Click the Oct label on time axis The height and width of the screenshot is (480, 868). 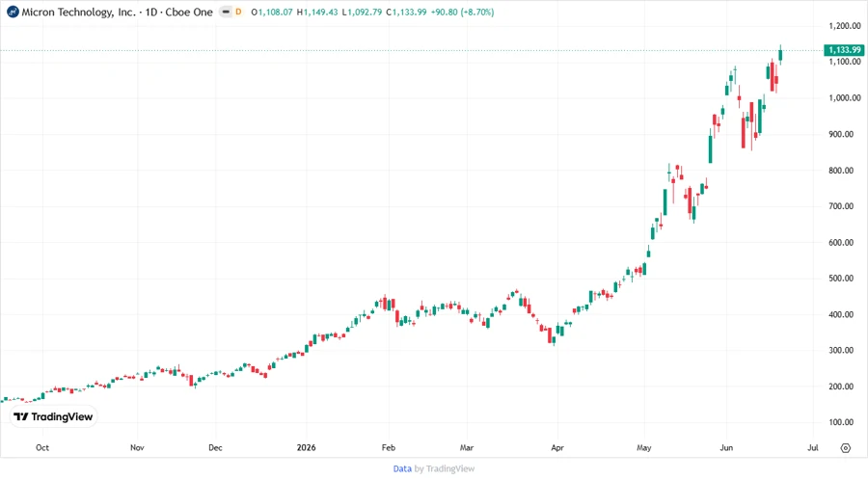[42, 448]
